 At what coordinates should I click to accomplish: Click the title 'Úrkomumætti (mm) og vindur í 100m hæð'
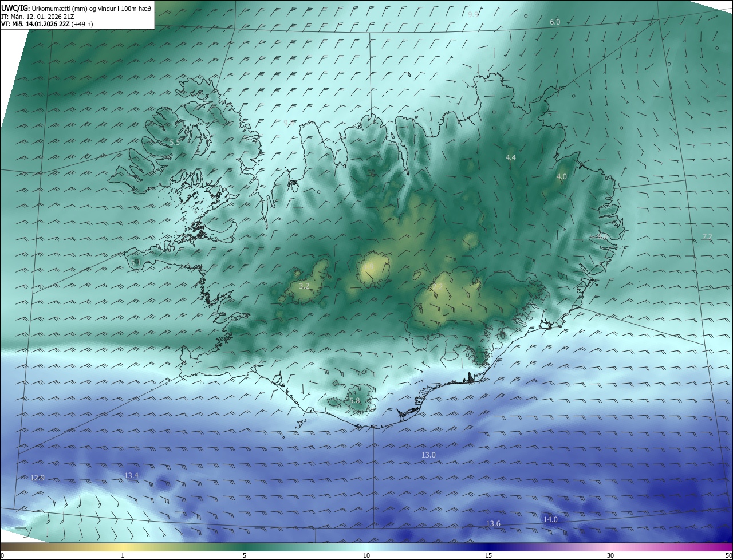click(x=92, y=8)
